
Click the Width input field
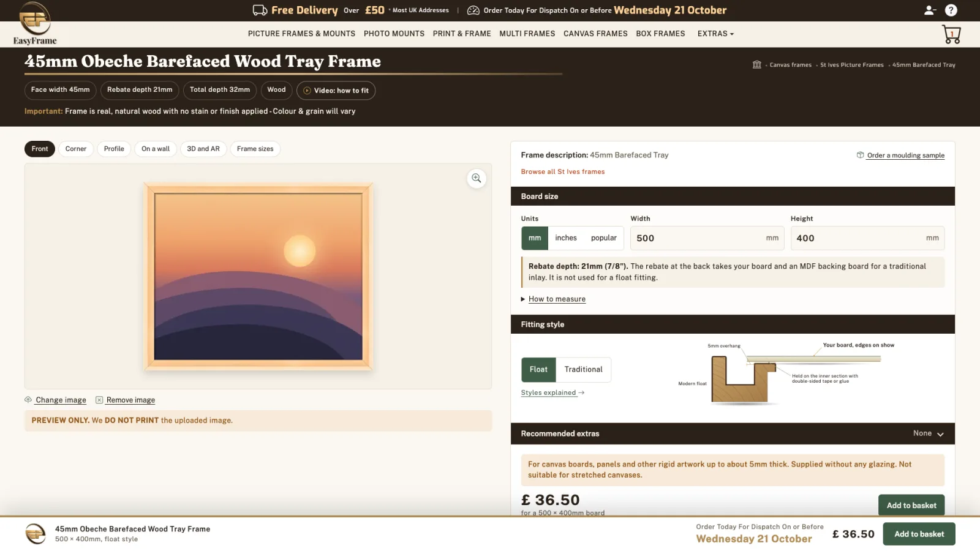click(x=707, y=238)
